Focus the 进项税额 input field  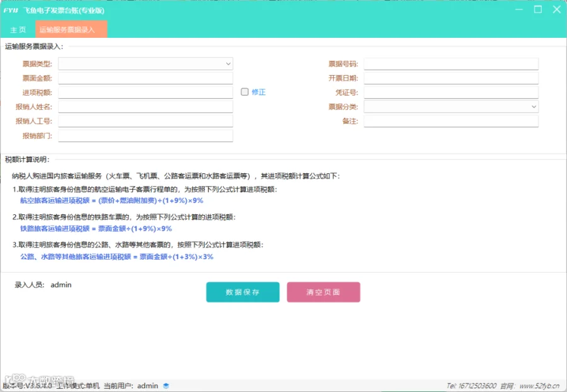[x=146, y=92]
